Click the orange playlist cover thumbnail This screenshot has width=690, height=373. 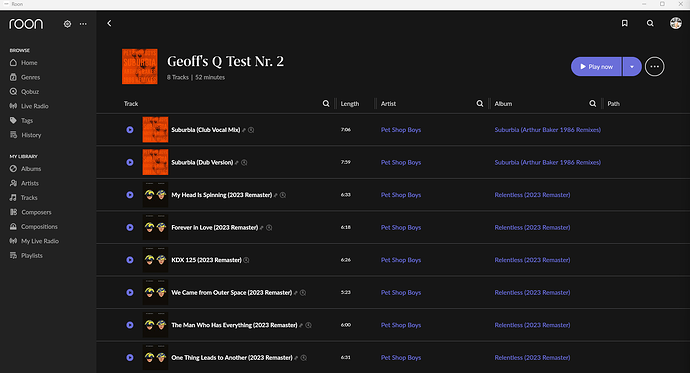coord(139,66)
